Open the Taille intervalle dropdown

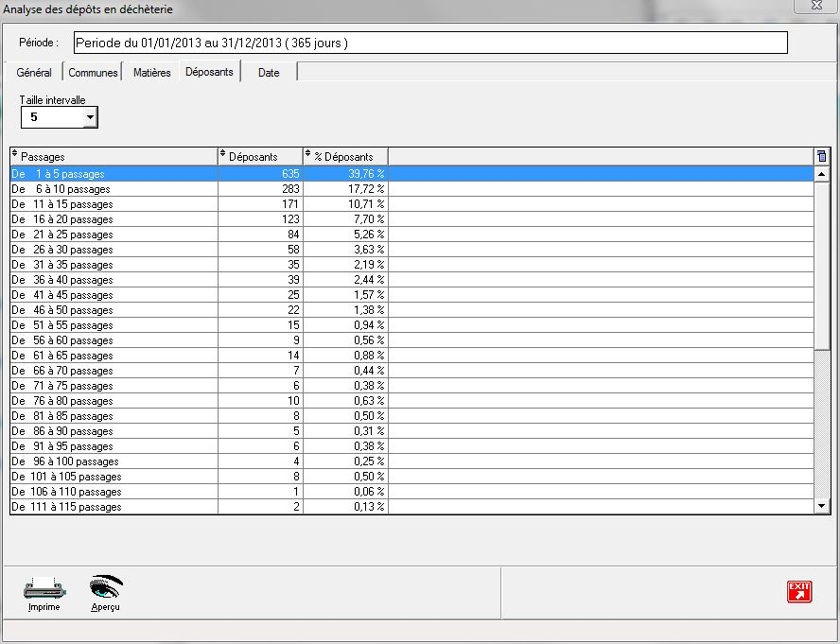[90, 117]
